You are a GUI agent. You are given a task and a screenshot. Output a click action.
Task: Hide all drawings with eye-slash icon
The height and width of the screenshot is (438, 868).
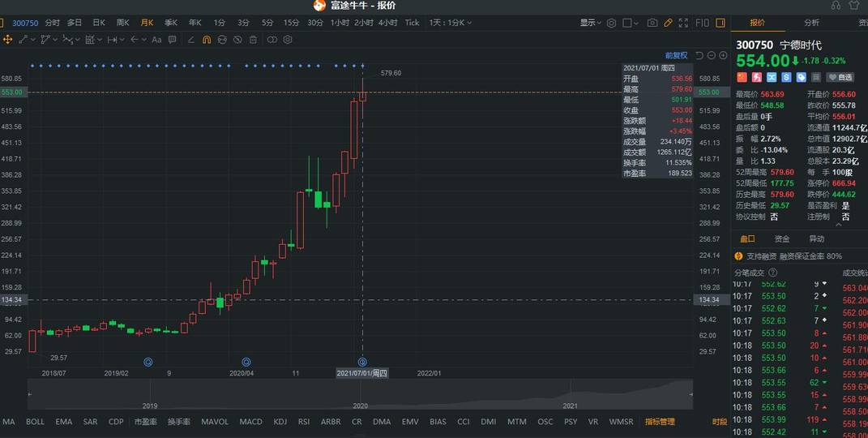[x=237, y=39]
